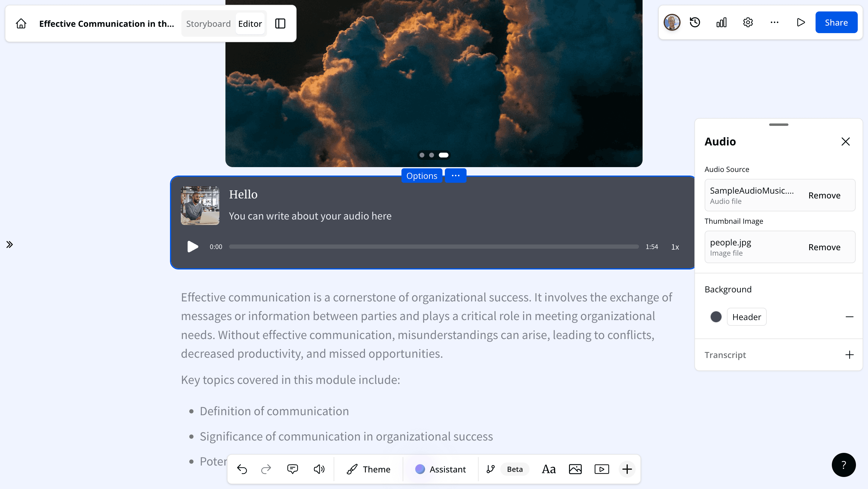This screenshot has height=489, width=868.
Task: Preview the course with play icon
Action: click(x=801, y=23)
